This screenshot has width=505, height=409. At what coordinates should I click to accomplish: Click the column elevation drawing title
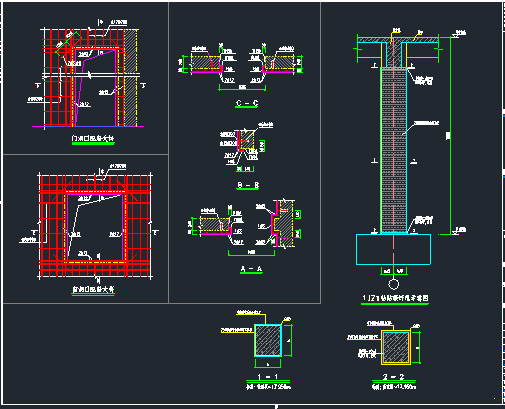coord(395,298)
